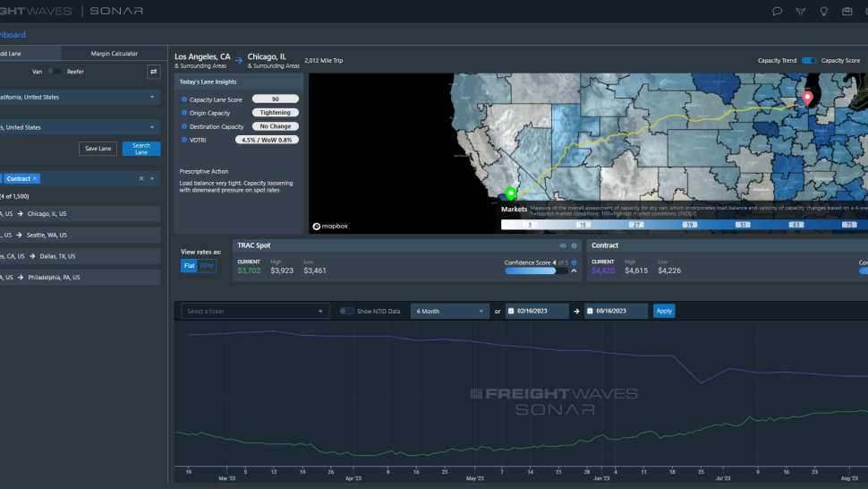This screenshot has width=868, height=489.
Task: Click VOTRI value 4.5% / WoW 0.8%
Action: tap(267, 140)
